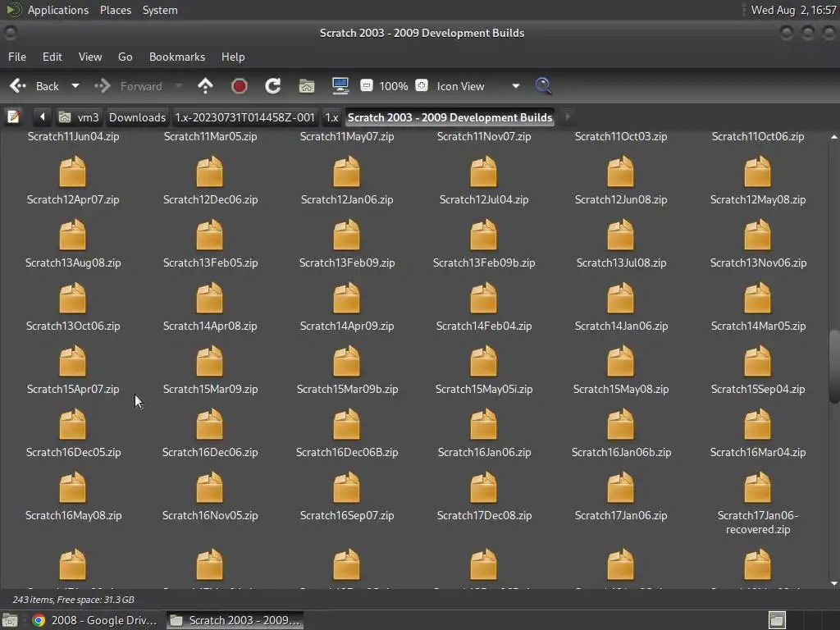Reload the current folder
This screenshot has height=630, width=840.
pyautogui.click(x=272, y=85)
